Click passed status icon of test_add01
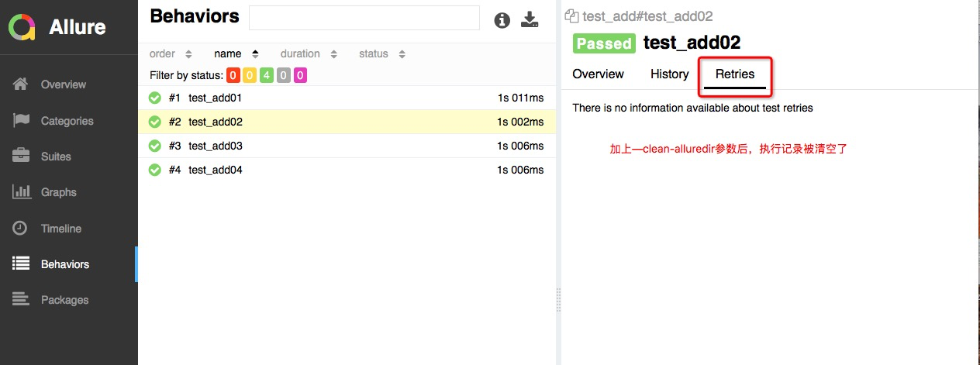This screenshot has height=365, width=980. 154,98
